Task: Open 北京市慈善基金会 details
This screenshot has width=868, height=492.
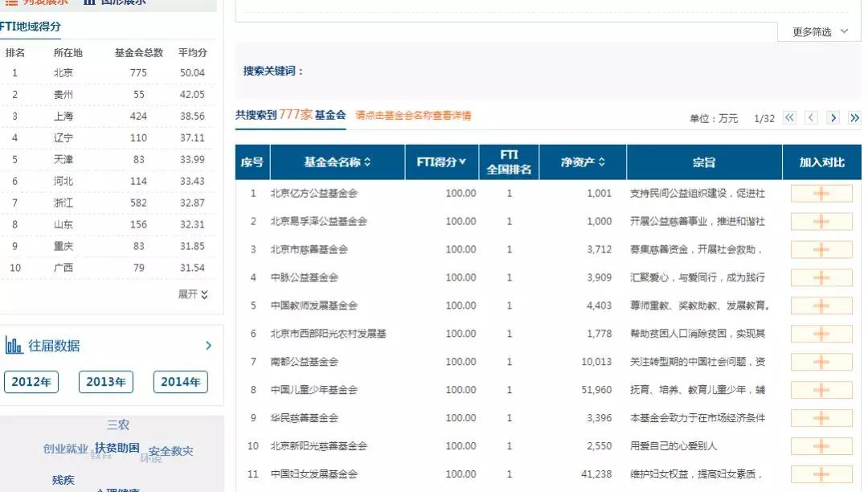Action: click(x=309, y=249)
